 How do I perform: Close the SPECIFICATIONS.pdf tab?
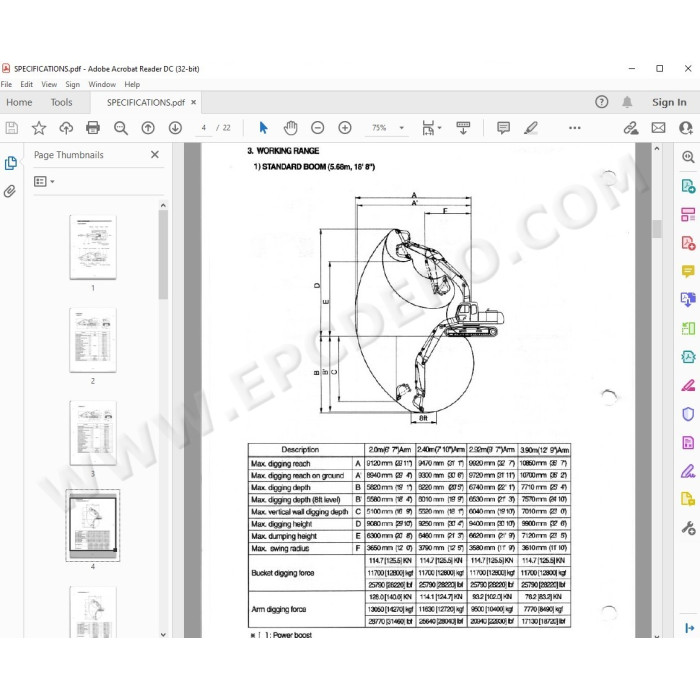pyautogui.click(x=193, y=102)
